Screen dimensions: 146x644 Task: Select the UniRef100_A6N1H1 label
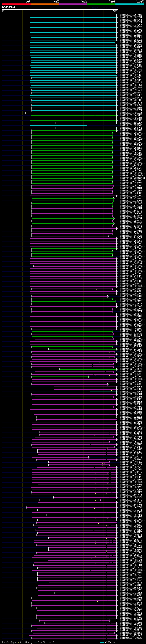click(x=131, y=55)
